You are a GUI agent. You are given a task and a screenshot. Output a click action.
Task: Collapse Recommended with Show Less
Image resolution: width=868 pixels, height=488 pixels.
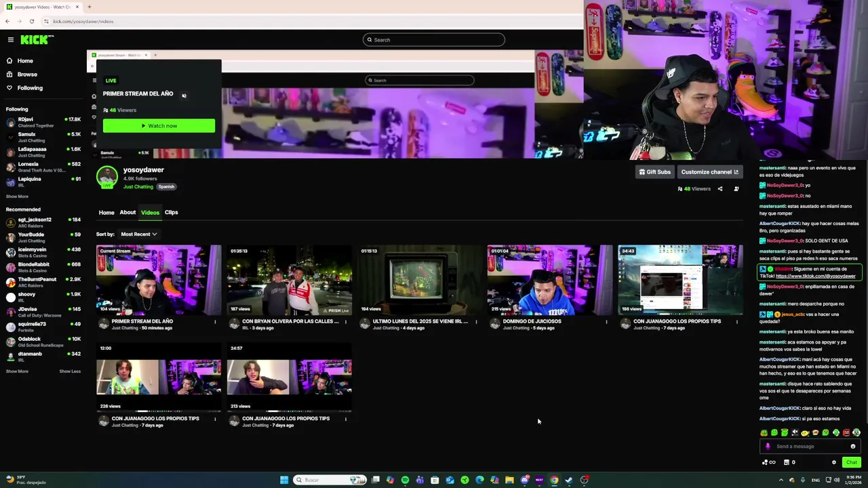pos(70,371)
